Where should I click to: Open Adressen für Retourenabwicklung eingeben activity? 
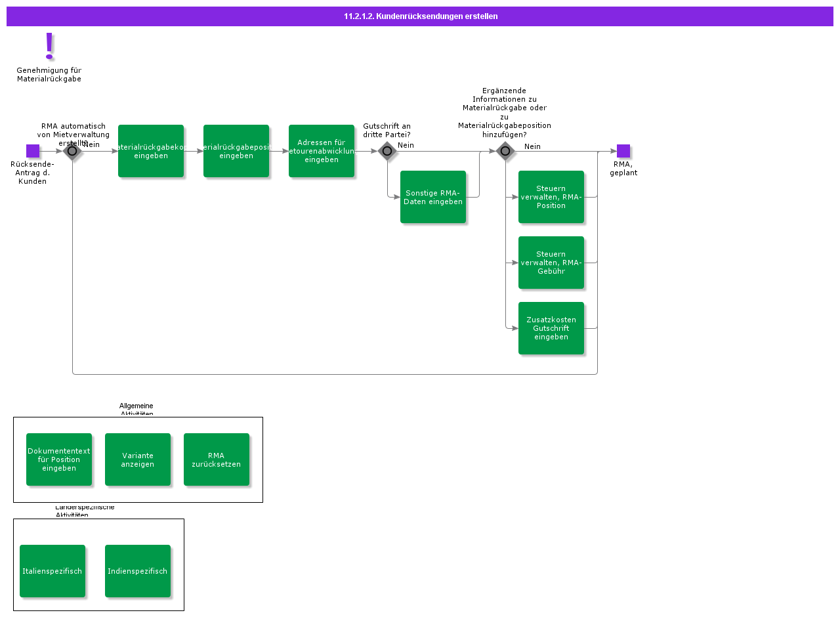322,151
